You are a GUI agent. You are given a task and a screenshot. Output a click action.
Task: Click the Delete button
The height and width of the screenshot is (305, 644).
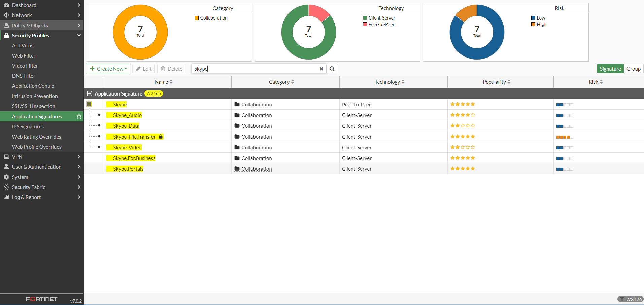click(x=171, y=69)
